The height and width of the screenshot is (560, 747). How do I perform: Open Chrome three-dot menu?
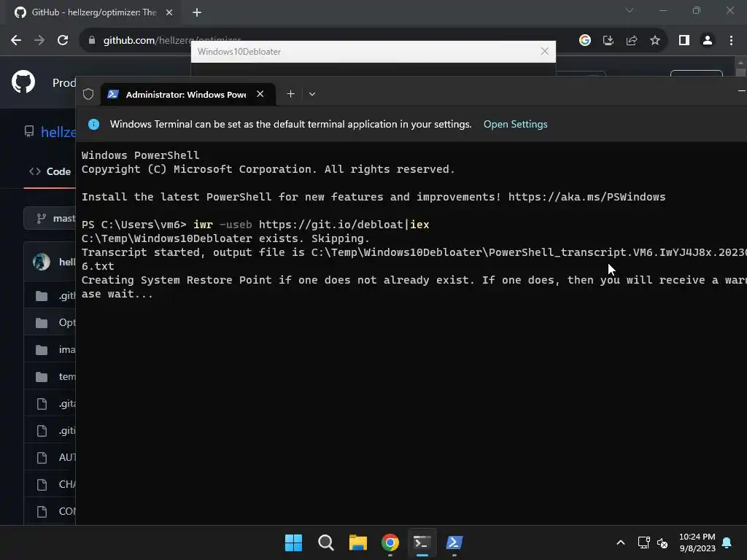click(731, 41)
